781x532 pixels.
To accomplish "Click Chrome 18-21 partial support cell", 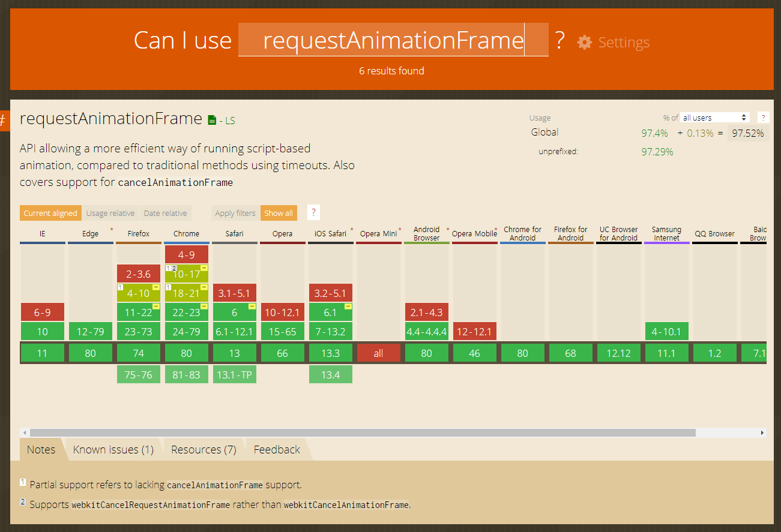I will coord(186,293).
